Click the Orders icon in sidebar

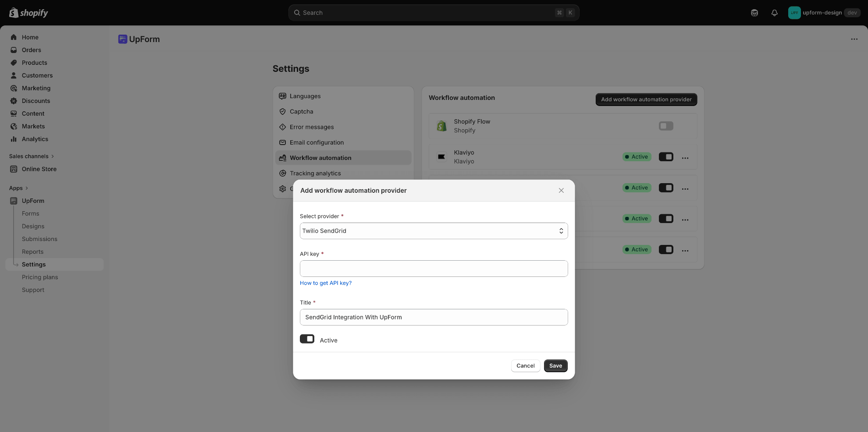point(14,50)
